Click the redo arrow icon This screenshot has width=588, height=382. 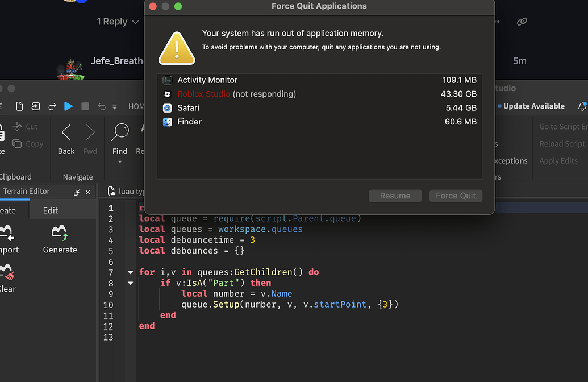pyautogui.click(x=52, y=106)
